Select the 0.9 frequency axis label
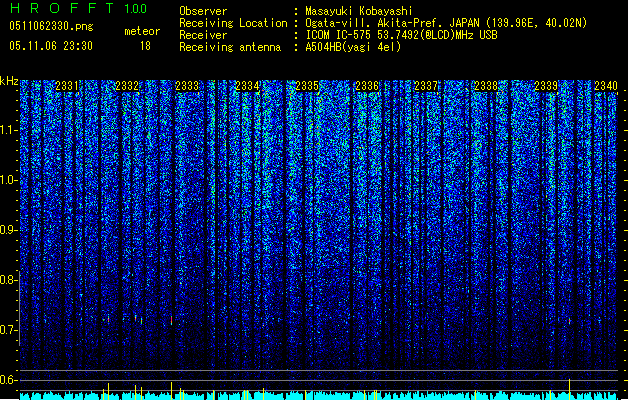 9,230
